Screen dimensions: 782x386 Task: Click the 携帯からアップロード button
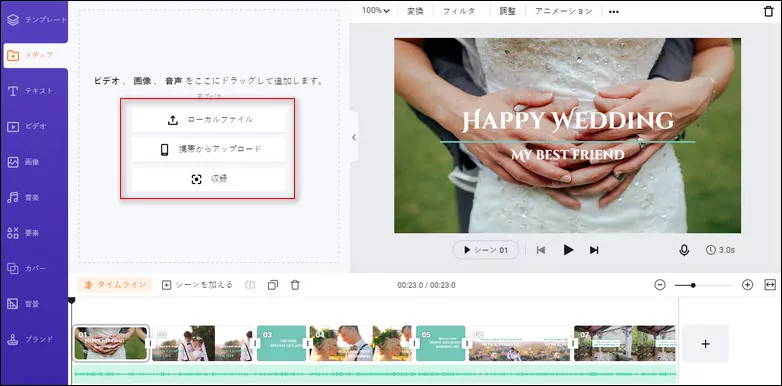point(208,150)
